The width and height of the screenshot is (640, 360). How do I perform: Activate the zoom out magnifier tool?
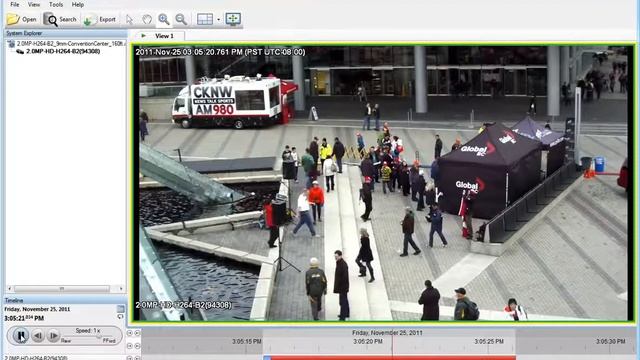tap(181, 19)
